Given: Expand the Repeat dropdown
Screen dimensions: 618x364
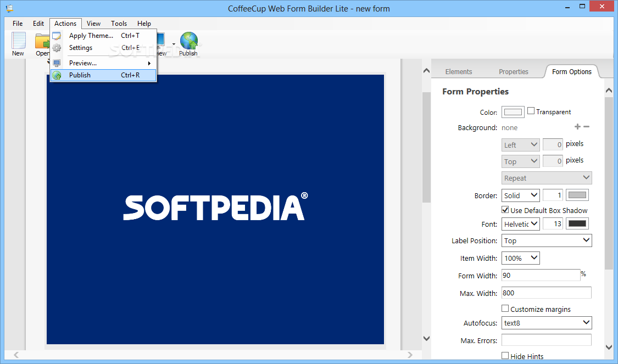Looking at the screenshot, I should pos(547,178).
